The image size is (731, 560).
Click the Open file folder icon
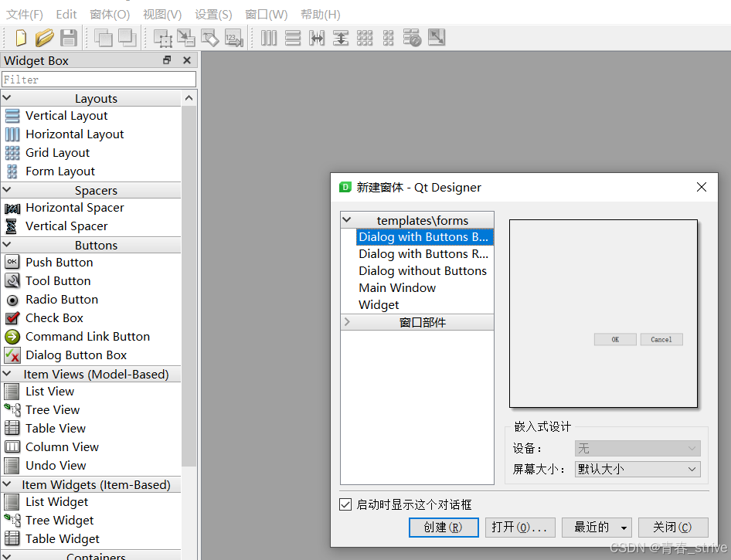pyautogui.click(x=44, y=38)
